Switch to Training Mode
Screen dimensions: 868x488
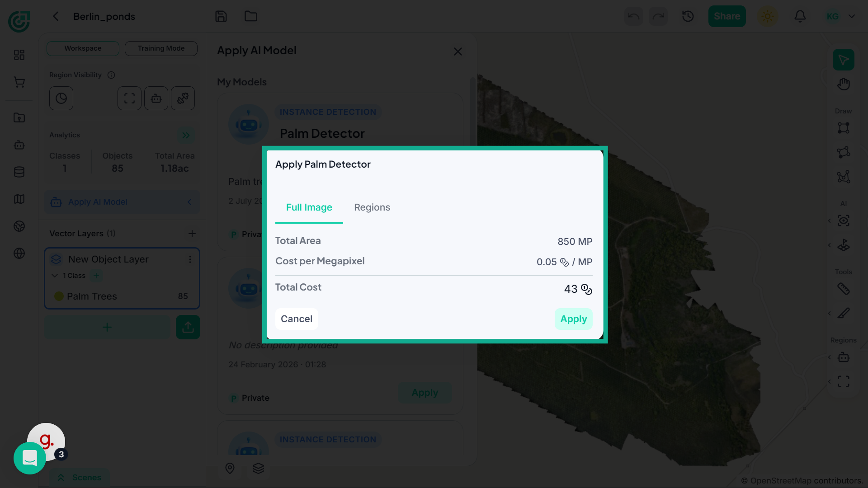[161, 48]
